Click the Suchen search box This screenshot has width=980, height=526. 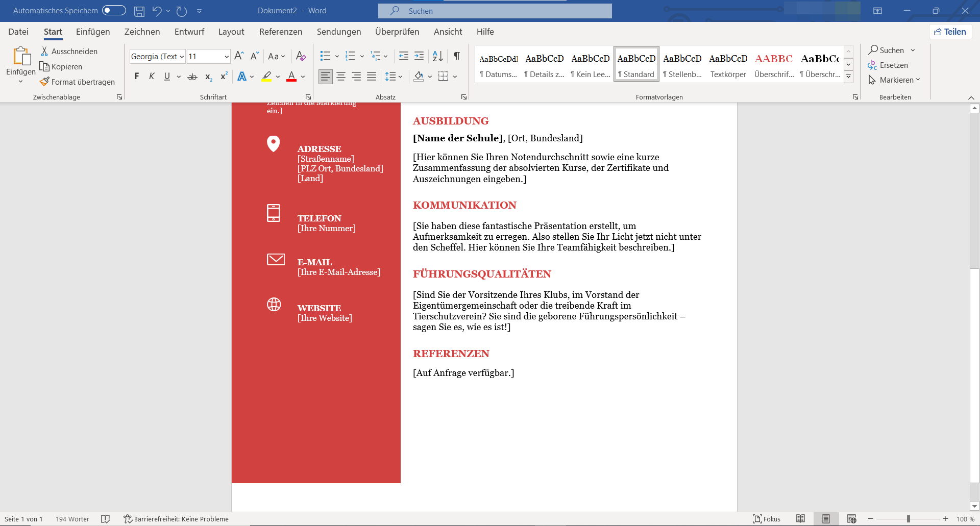click(495, 11)
